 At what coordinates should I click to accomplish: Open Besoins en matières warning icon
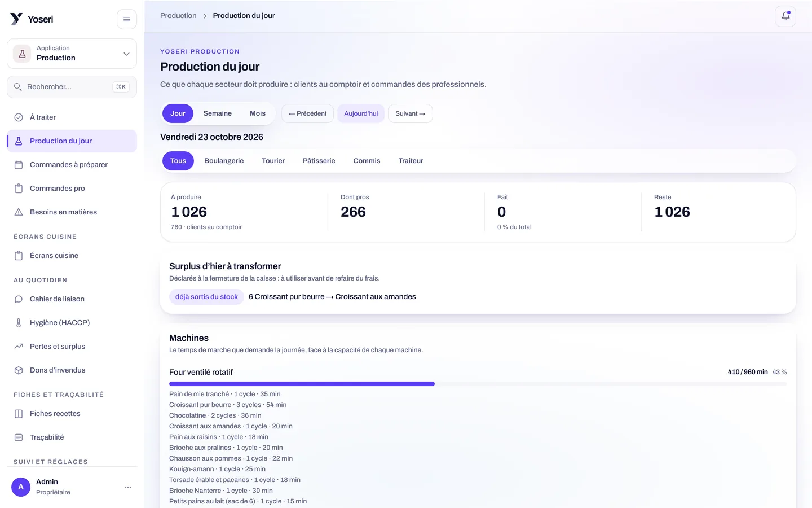(19, 212)
